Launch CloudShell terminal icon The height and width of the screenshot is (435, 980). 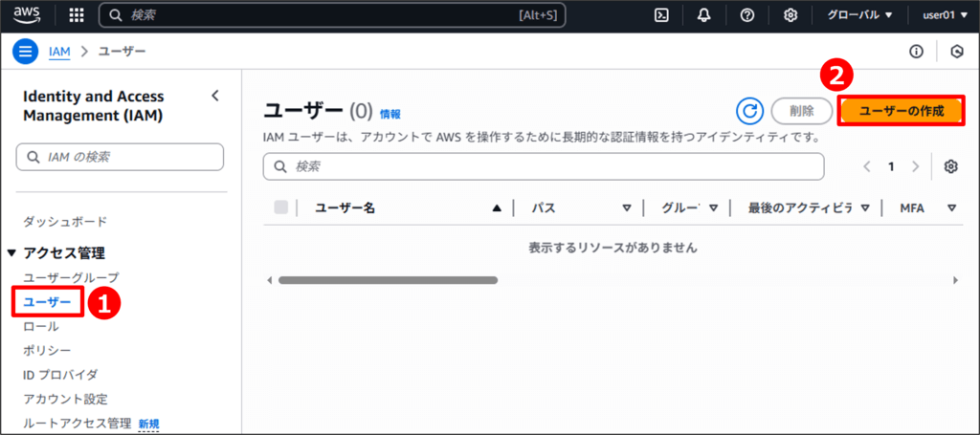point(661,15)
